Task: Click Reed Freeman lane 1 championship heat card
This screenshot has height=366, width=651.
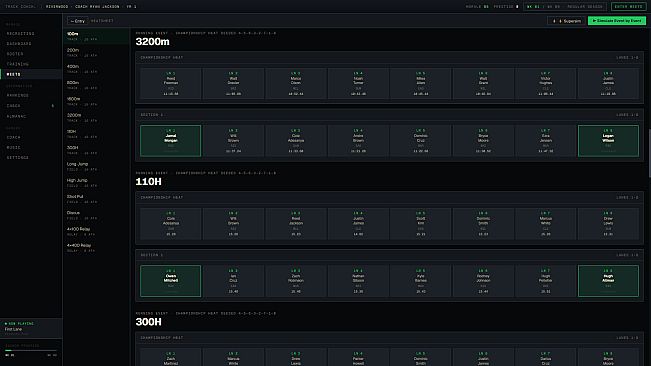Action: (x=171, y=83)
